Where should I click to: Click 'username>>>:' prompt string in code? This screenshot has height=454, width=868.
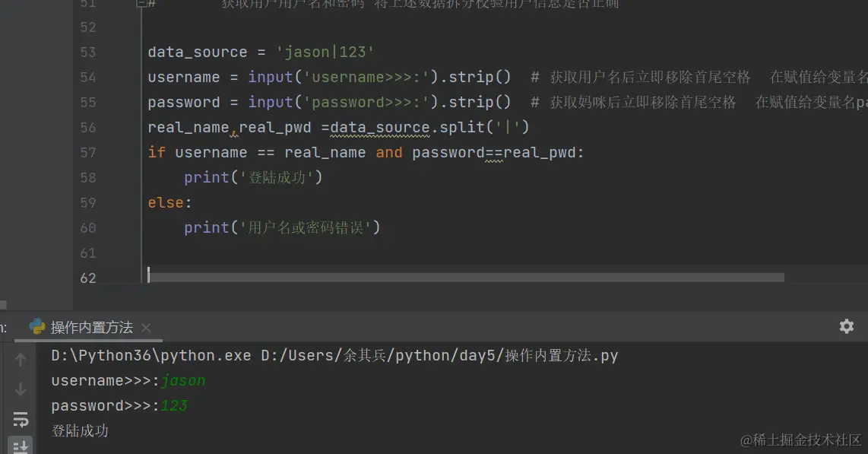tap(366, 77)
